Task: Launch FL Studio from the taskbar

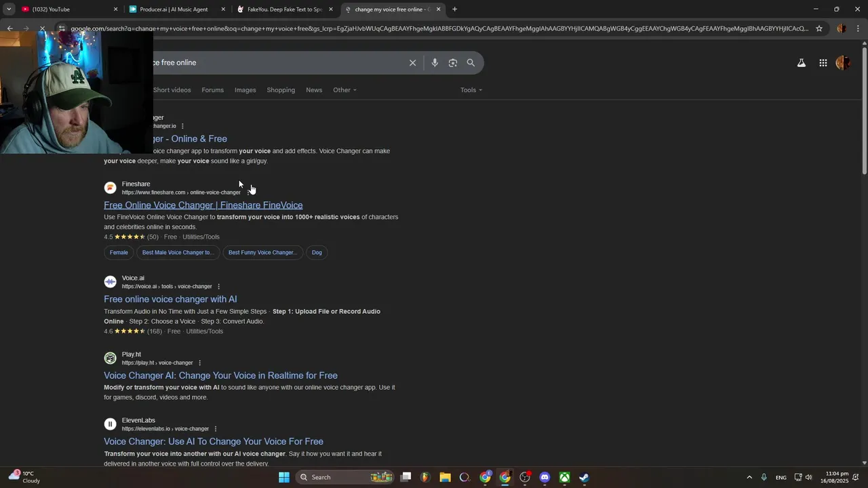Action: click(x=425, y=477)
